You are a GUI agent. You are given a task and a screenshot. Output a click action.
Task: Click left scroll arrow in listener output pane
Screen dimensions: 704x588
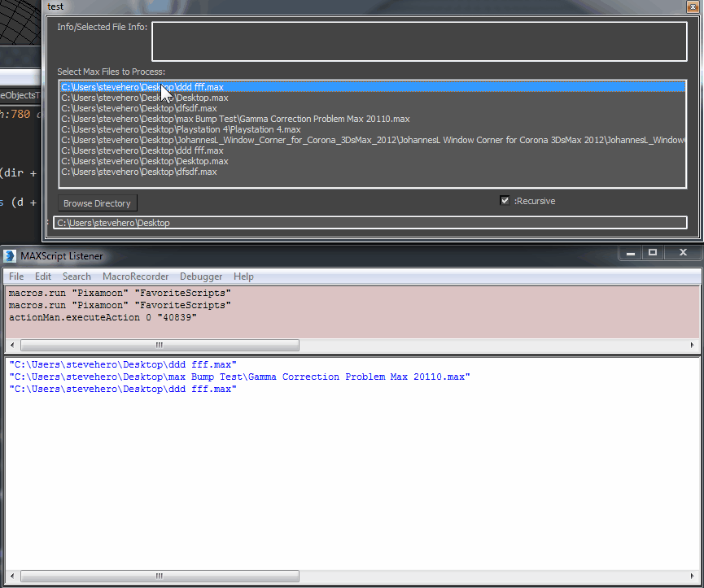(x=11, y=576)
